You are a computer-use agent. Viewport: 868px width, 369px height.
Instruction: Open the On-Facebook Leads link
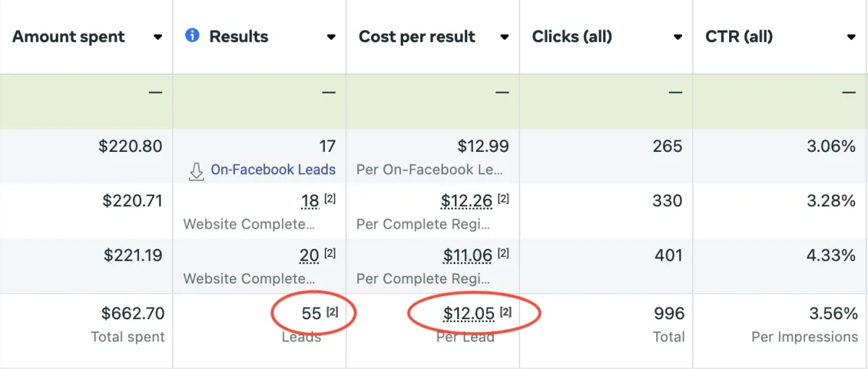[273, 170]
